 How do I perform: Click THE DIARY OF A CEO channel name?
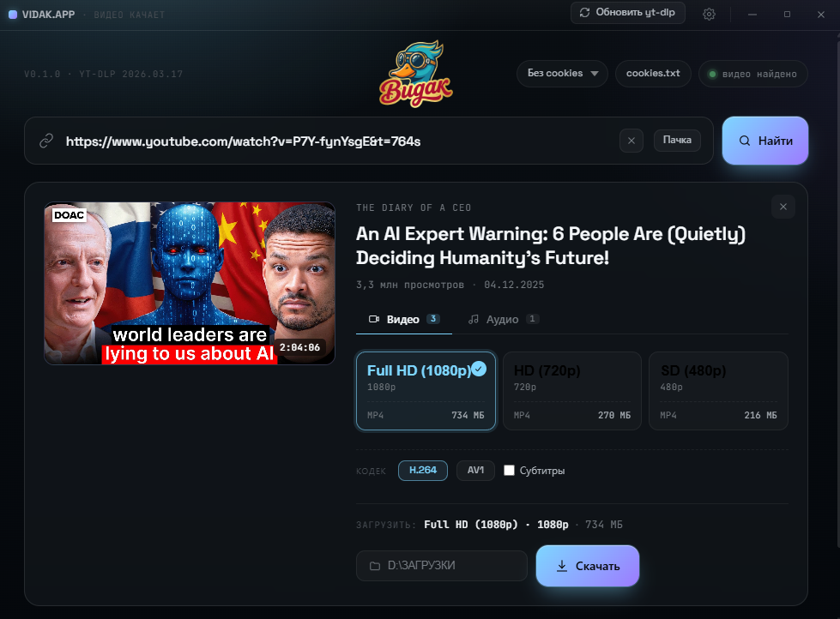point(414,207)
